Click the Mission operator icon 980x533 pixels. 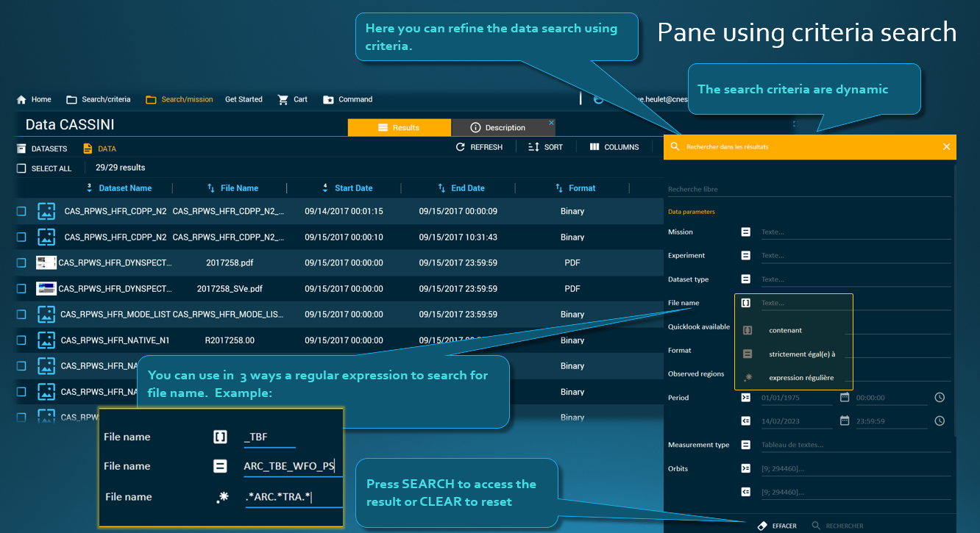[x=745, y=232]
